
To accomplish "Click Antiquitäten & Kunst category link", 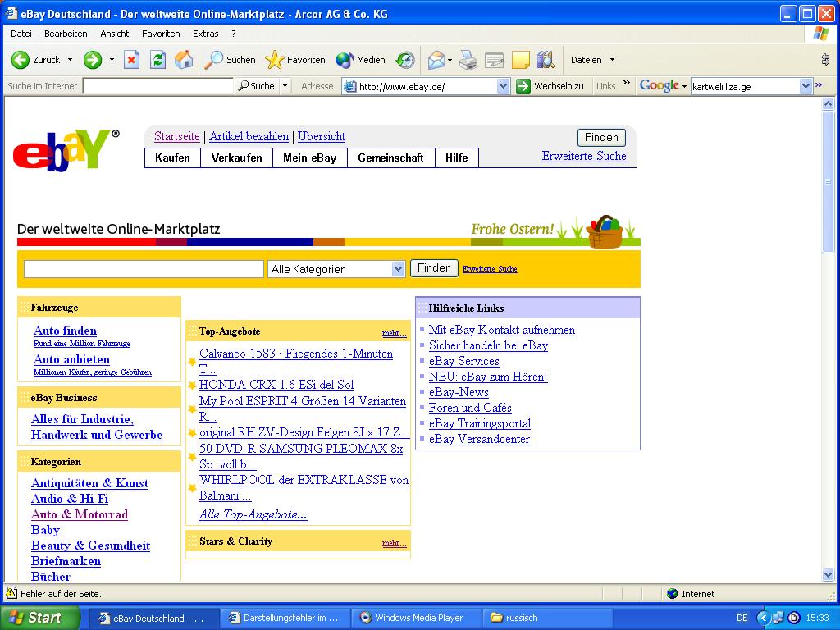I will 89,482.
